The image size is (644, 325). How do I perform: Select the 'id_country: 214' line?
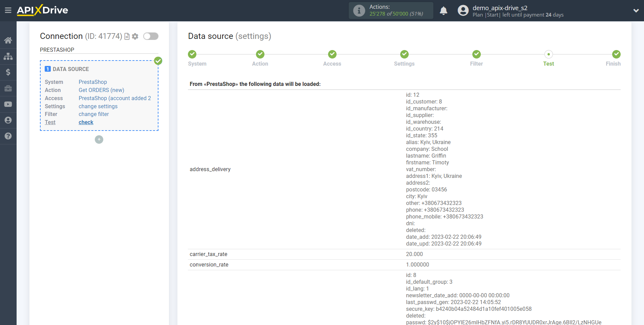tap(425, 129)
